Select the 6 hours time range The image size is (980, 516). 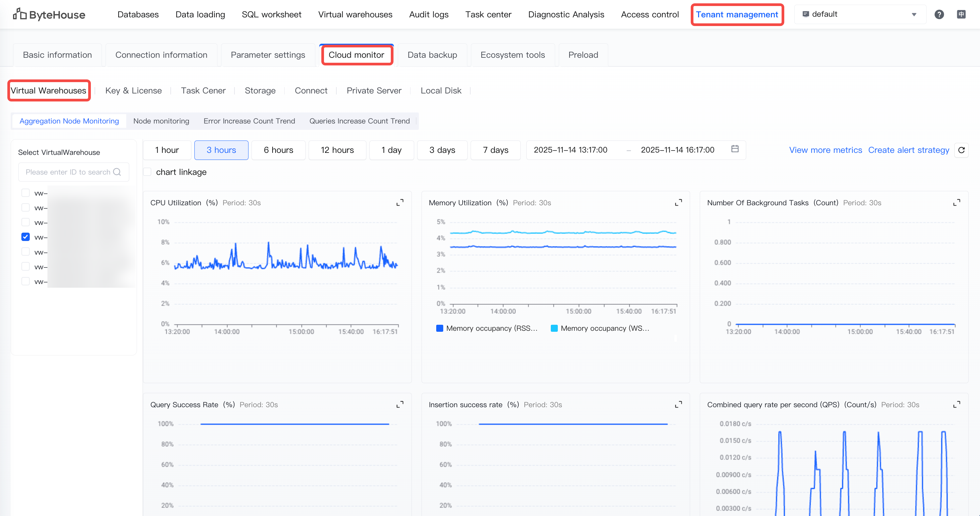click(278, 150)
